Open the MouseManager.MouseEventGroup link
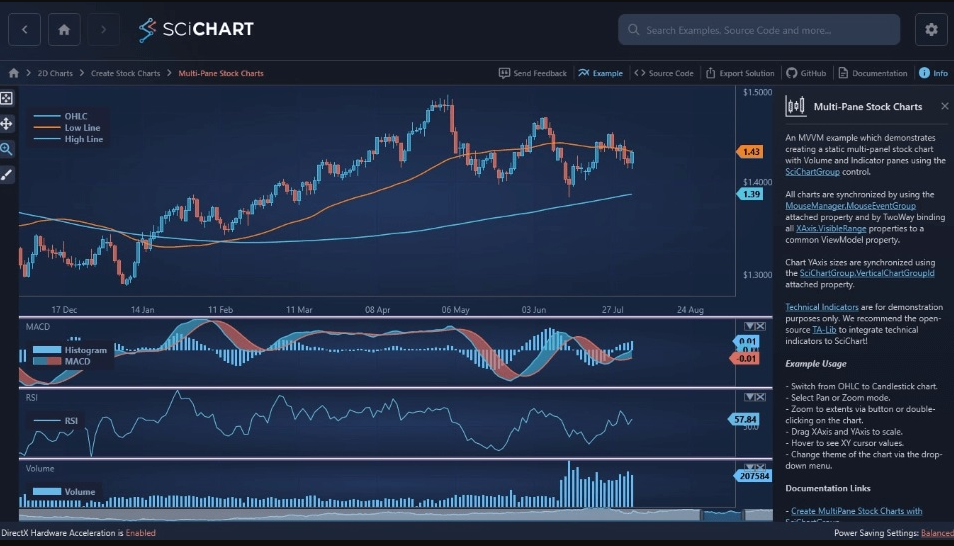The height and width of the screenshot is (546, 954). pyautogui.click(x=850, y=206)
